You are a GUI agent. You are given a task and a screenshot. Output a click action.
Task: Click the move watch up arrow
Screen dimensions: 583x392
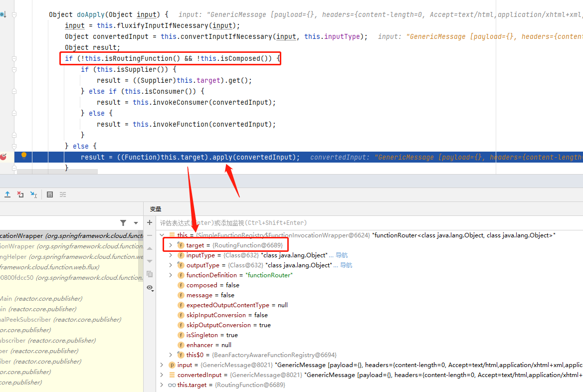coord(150,248)
